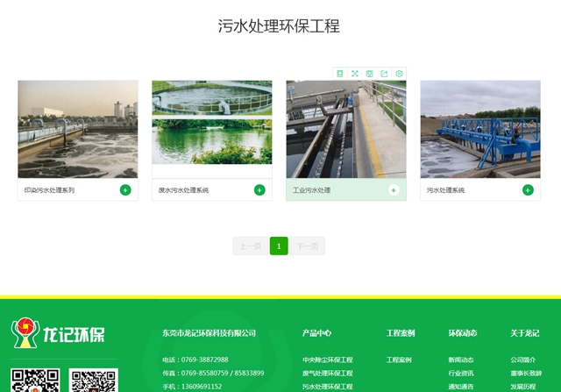Open 行业资讯 footer link
Screen dimensions: 561x392
(461, 373)
